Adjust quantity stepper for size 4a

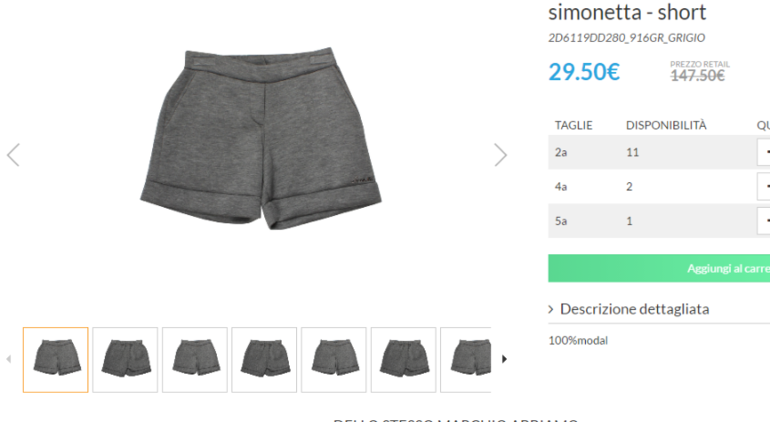764,187
